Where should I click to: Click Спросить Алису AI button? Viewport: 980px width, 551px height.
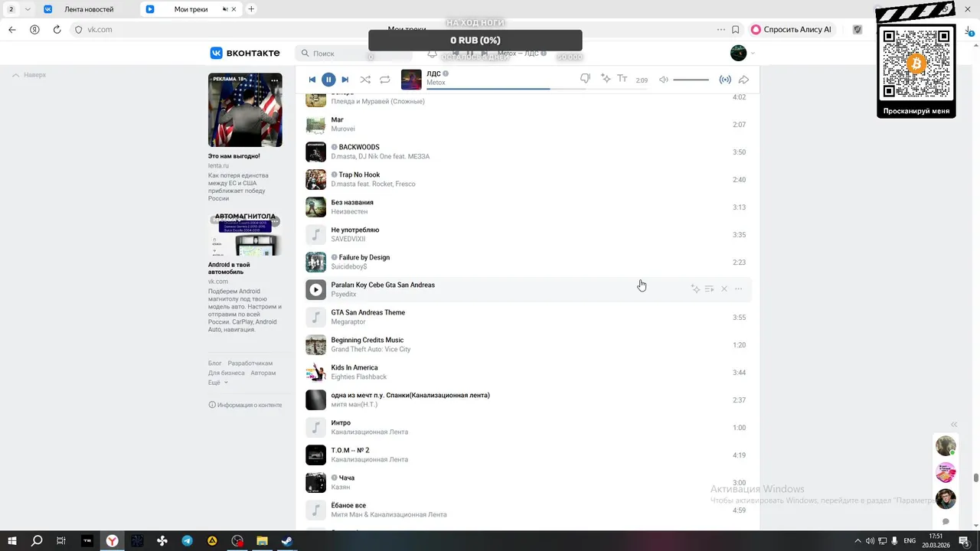792,30
